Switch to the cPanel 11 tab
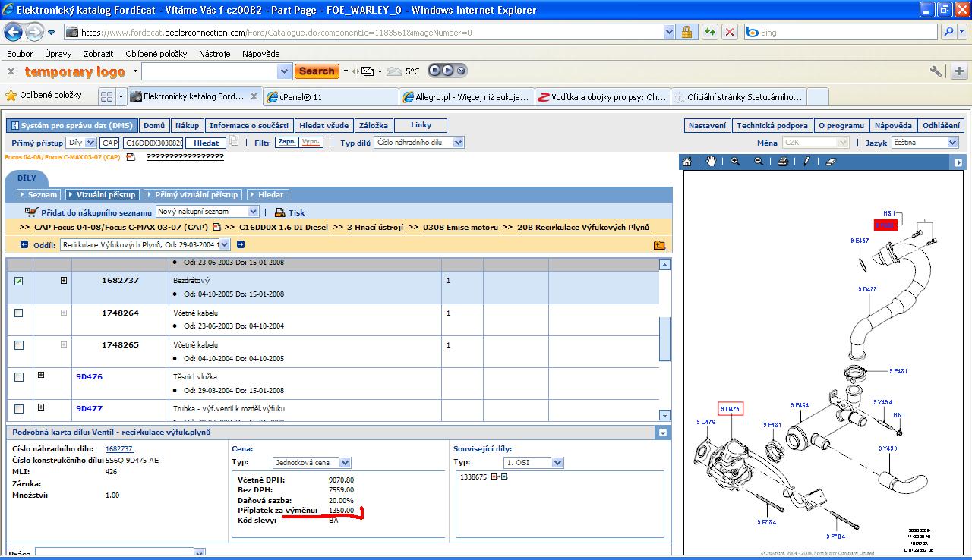Image resolution: width=972 pixels, height=560 pixels. [330, 97]
